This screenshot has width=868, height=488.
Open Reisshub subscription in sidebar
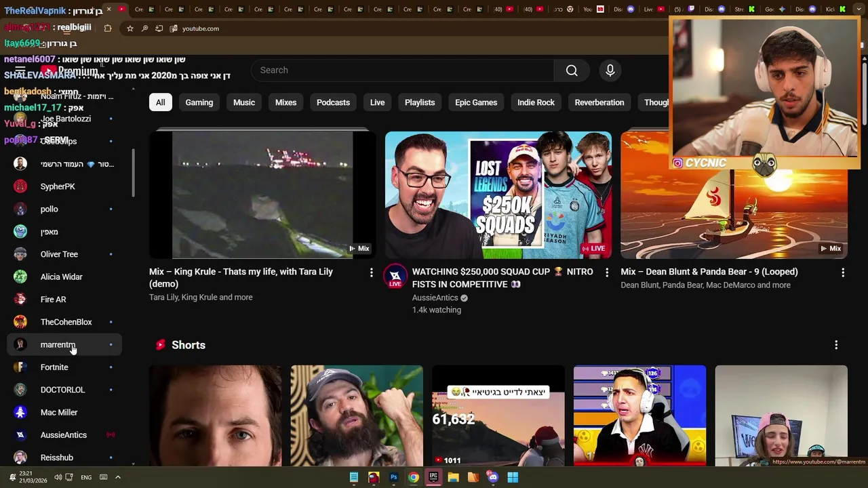64,457
